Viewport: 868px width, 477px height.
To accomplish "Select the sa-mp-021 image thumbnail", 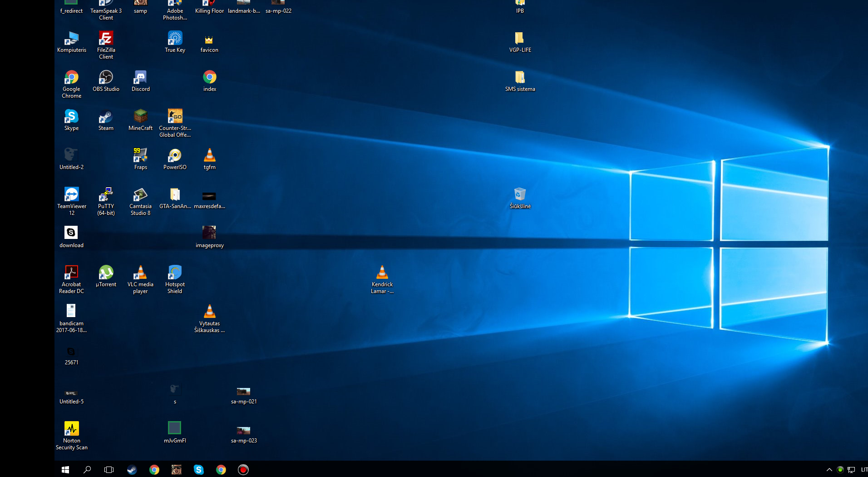I will coord(244,395).
